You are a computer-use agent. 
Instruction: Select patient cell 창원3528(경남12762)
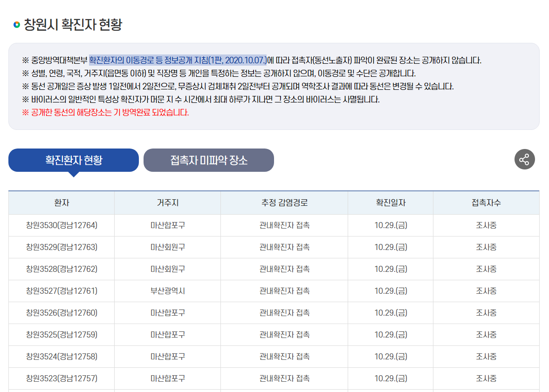pyautogui.click(x=62, y=269)
